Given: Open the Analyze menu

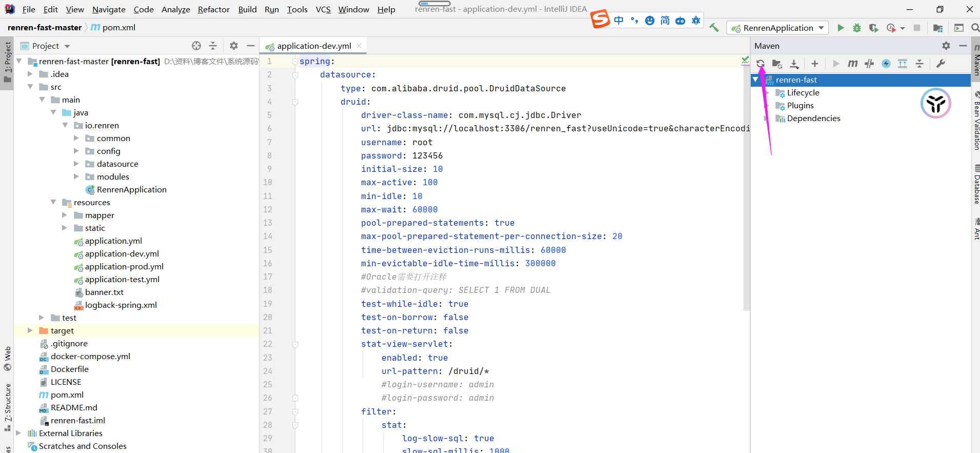Looking at the screenshot, I should (176, 9).
